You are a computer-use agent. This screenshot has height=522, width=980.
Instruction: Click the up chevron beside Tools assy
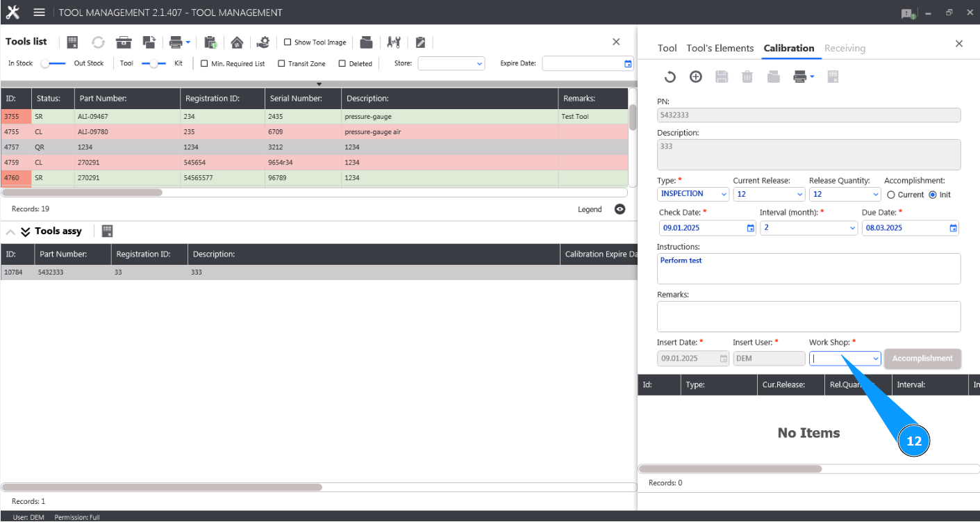10,231
